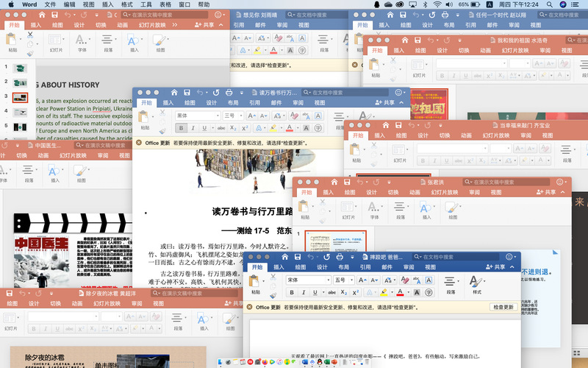The width and height of the screenshot is (588, 368).
Task: Switch to 布局 tab in 摔跤吧 爸爸 window
Action: (x=343, y=268)
